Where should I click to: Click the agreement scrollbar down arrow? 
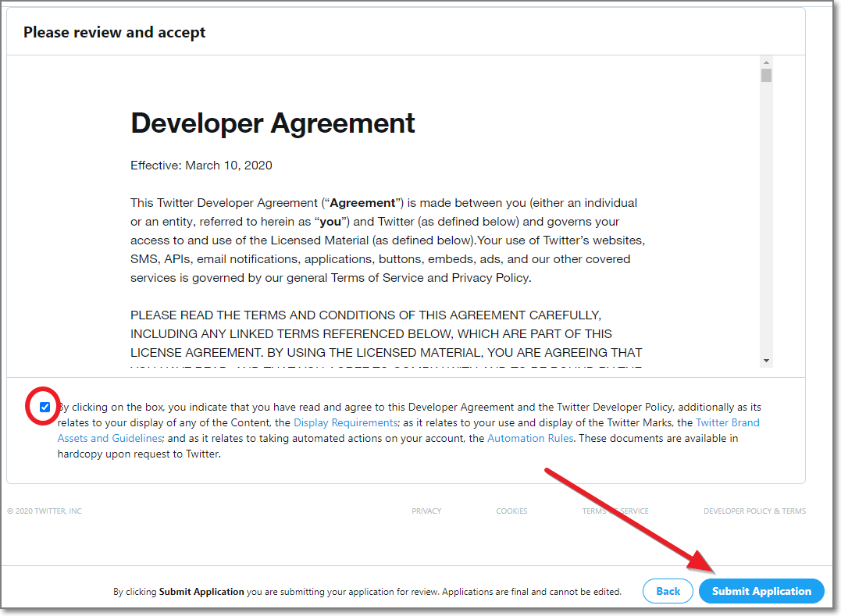coord(767,361)
